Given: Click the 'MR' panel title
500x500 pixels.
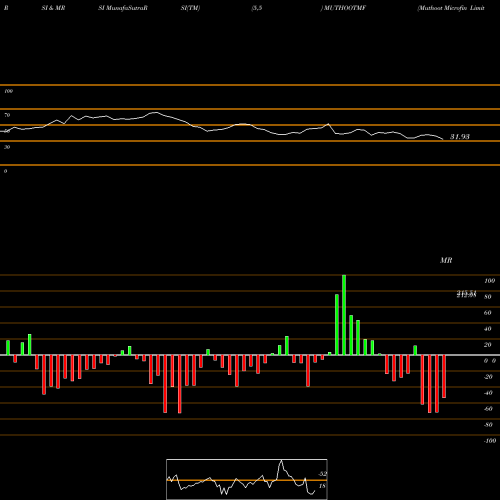Looking at the screenshot, I should tap(446, 260).
